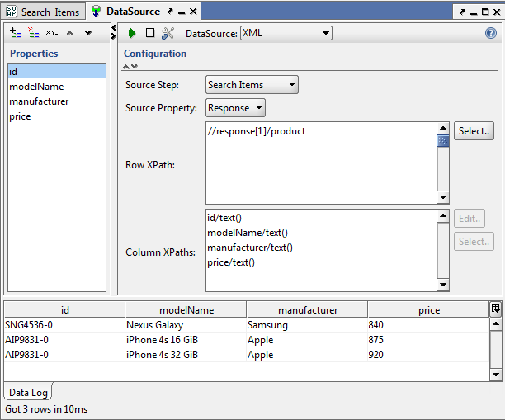
Task: Open the Source Property dropdown
Action: 235,108
